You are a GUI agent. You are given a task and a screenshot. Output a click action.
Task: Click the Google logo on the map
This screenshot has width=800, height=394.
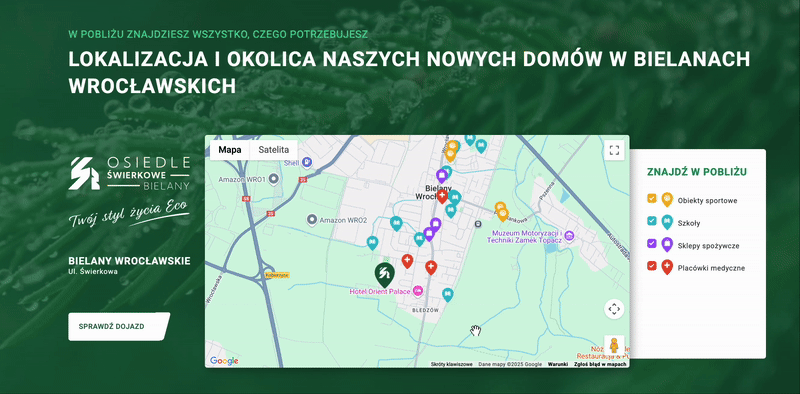pos(224,361)
